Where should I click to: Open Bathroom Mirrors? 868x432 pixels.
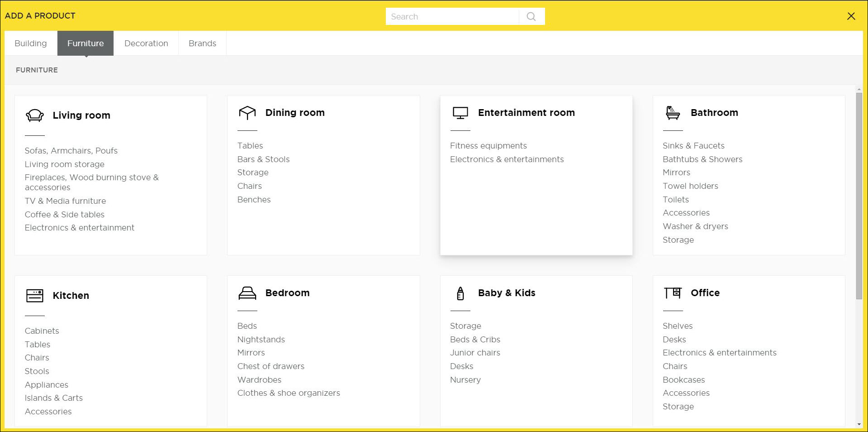(677, 173)
